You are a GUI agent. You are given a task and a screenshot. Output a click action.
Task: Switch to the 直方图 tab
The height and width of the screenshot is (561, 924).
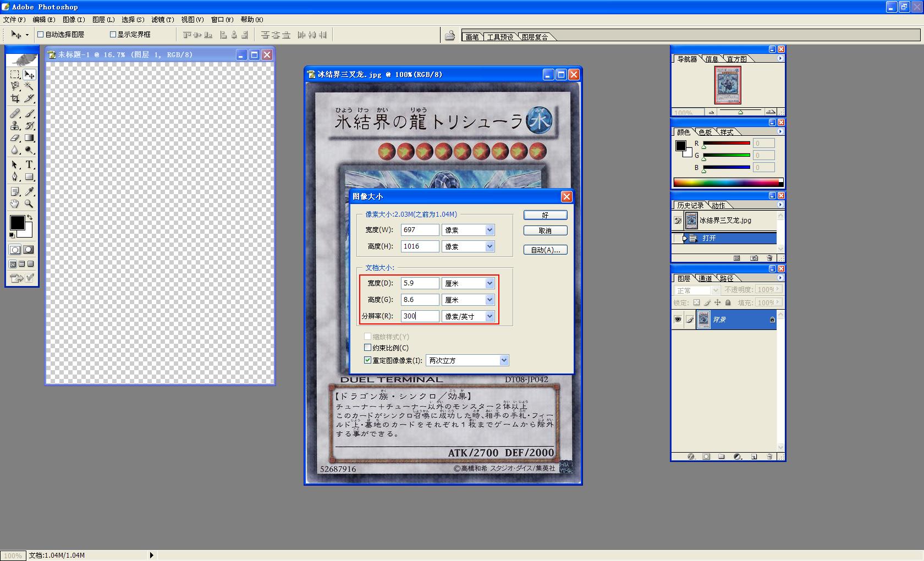[x=736, y=59]
